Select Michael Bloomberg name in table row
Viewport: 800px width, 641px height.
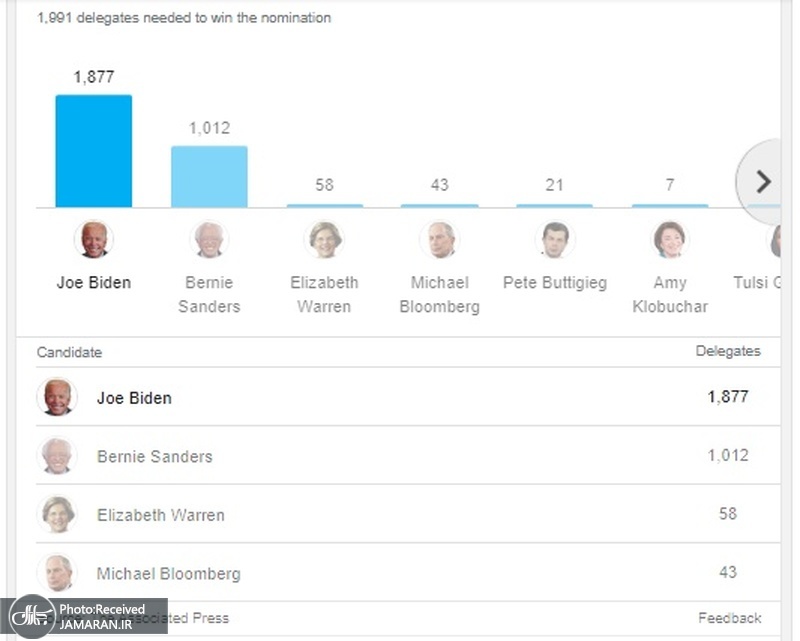169,574
